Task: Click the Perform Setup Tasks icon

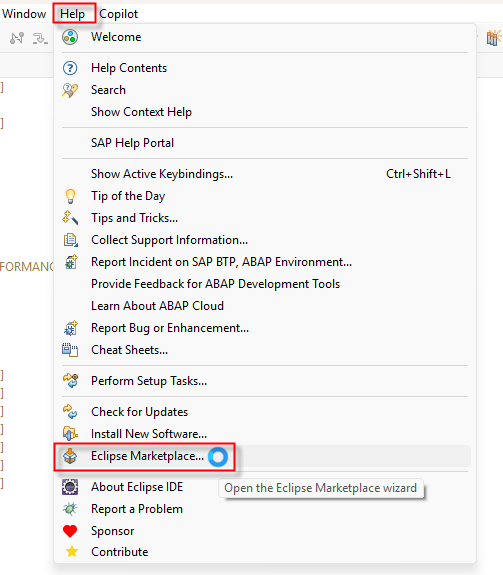Action: 70,381
